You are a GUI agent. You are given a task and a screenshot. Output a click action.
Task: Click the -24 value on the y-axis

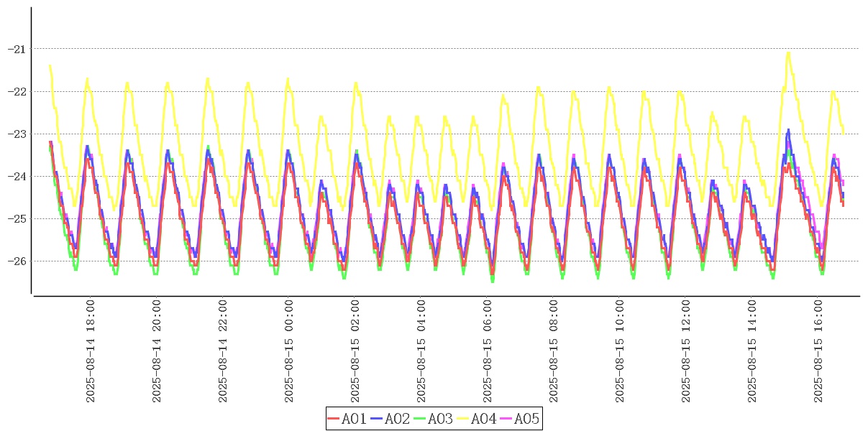tap(15, 176)
